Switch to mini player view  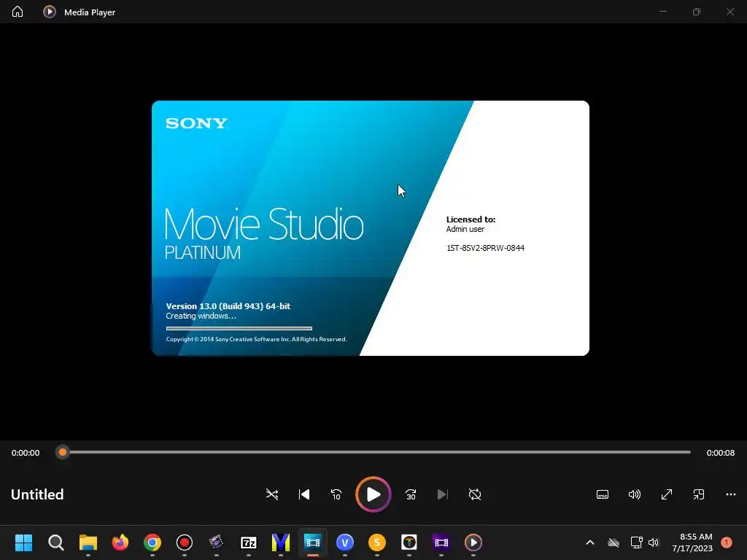click(x=699, y=494)
